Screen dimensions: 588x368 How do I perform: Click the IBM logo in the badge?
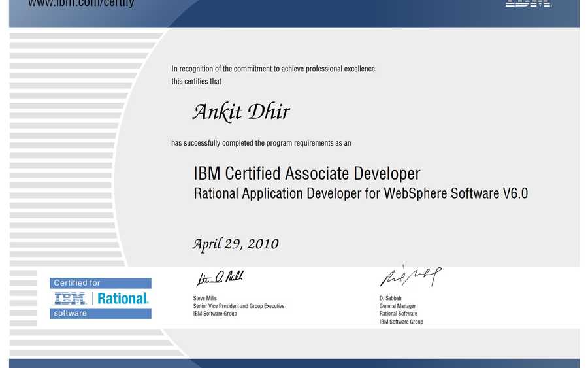(70, 299)
